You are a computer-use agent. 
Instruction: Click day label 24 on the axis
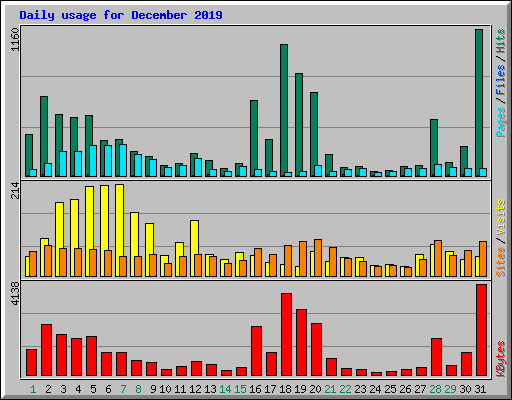coord(375,389)
